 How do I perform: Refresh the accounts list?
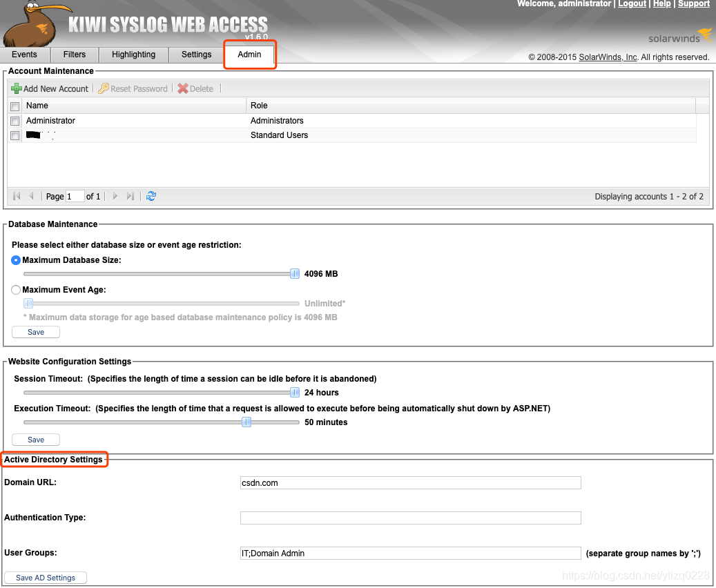click(x=151, y=196)
